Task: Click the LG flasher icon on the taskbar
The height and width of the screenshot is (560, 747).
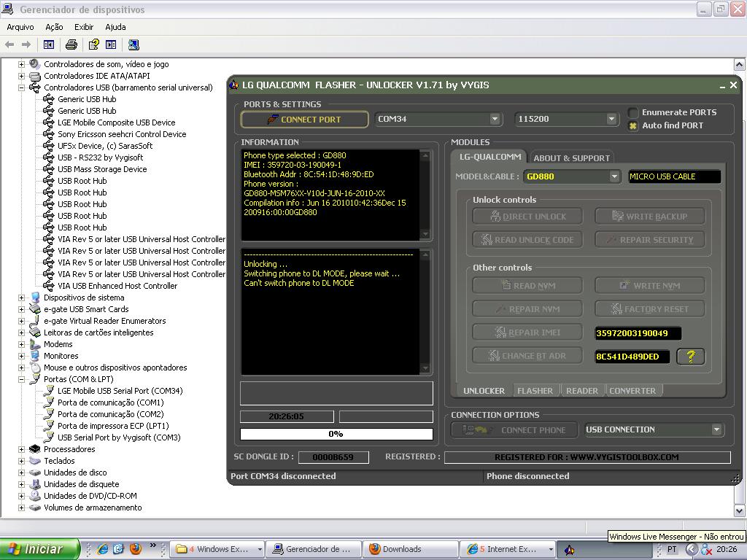Action: (569, 550)
